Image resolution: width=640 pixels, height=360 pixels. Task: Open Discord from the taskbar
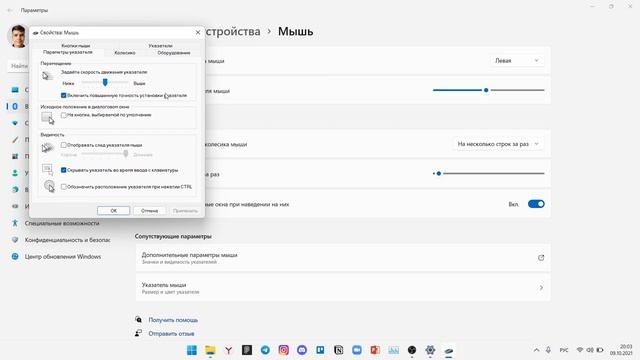pyautogui.click(x=302, y=350)
